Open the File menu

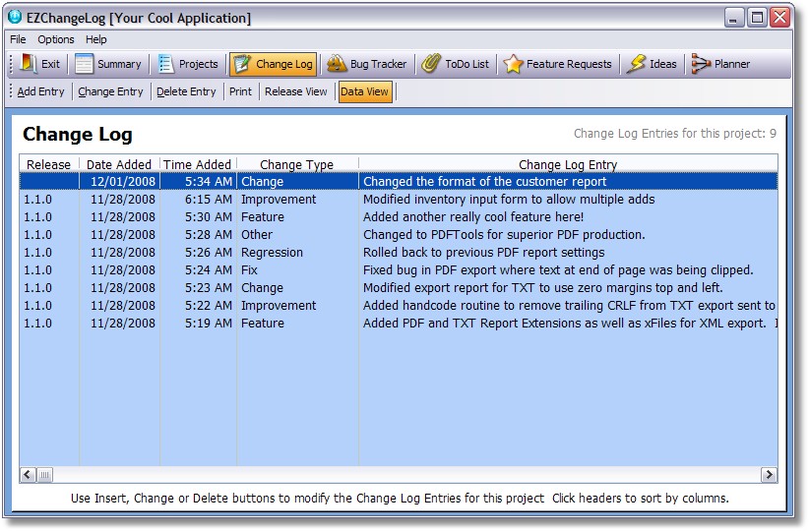click(x=18, y=39)
